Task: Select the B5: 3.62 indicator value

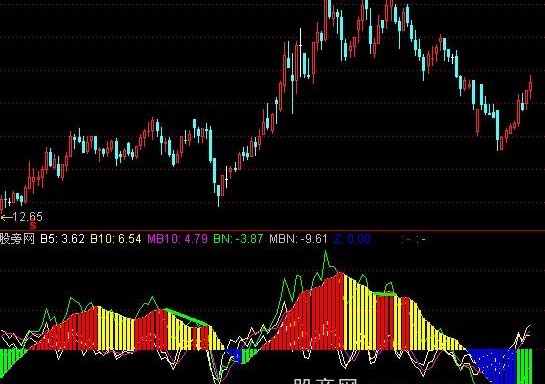Action: [x=63, y=239]
